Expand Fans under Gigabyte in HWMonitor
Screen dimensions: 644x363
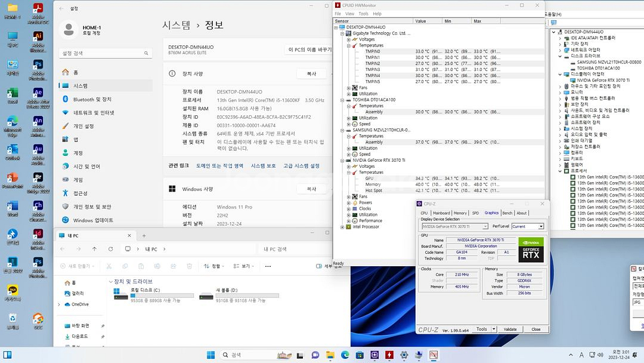click(x=348, y=88)
